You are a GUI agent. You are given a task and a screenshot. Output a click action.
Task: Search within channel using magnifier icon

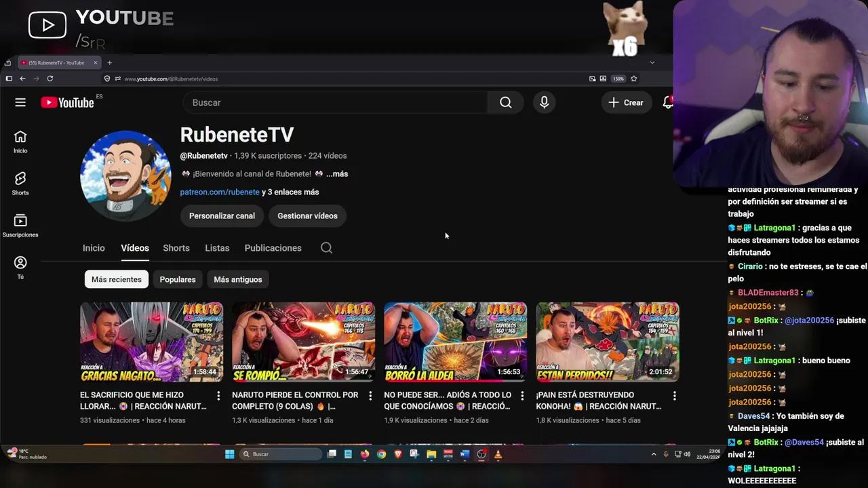[x=326, y=248]
